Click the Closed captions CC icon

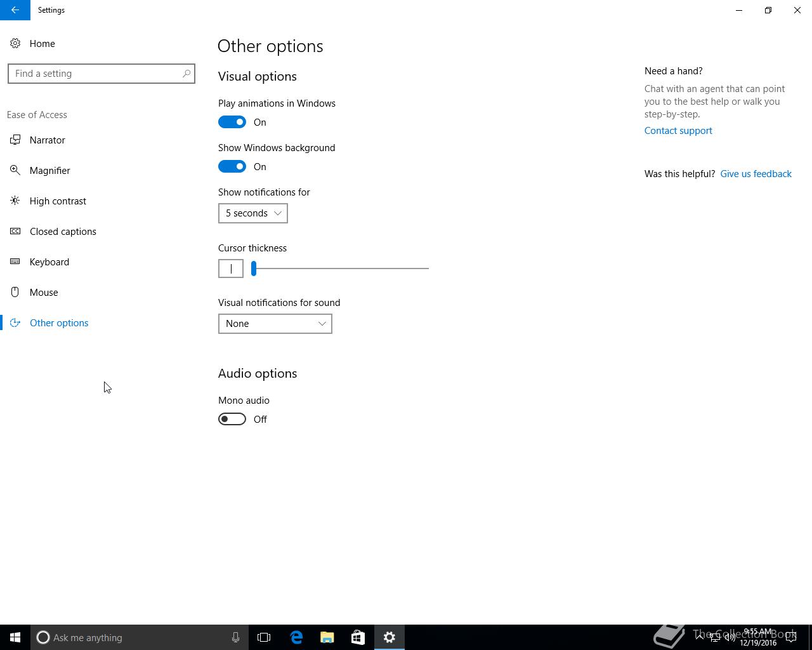15,232
